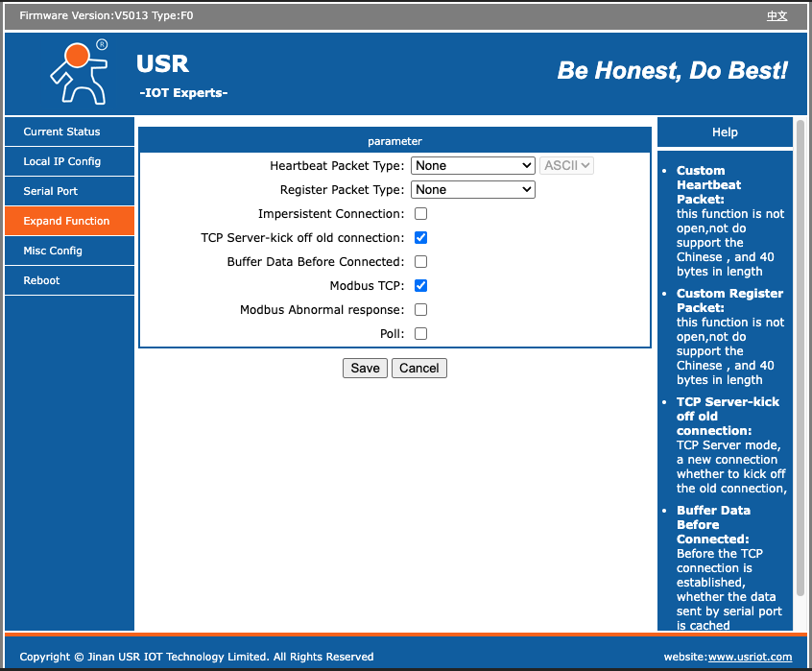The image size is (812, 671).
Task: Click Buffer Data Before Connected help heading
Action: click(x=713, y=524)
